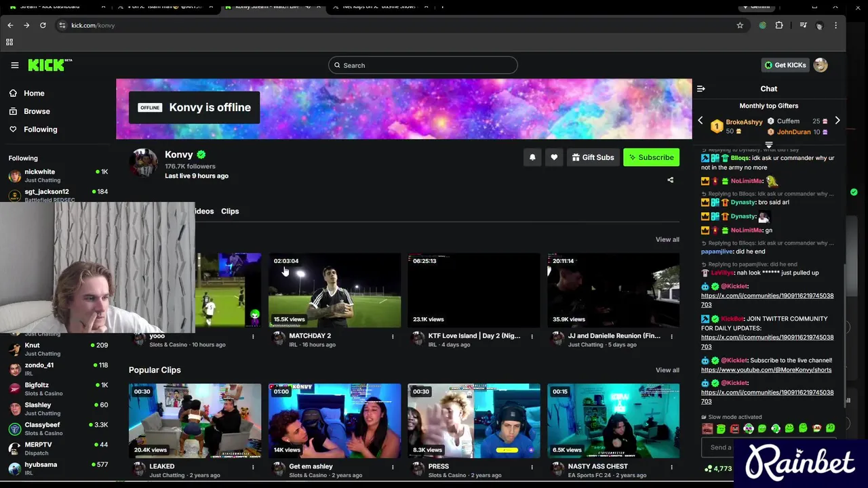This screenshot has width=868, height=488.
Task: Open sgt_jackson12's channel in sidebar
Action: pos(58,195)
